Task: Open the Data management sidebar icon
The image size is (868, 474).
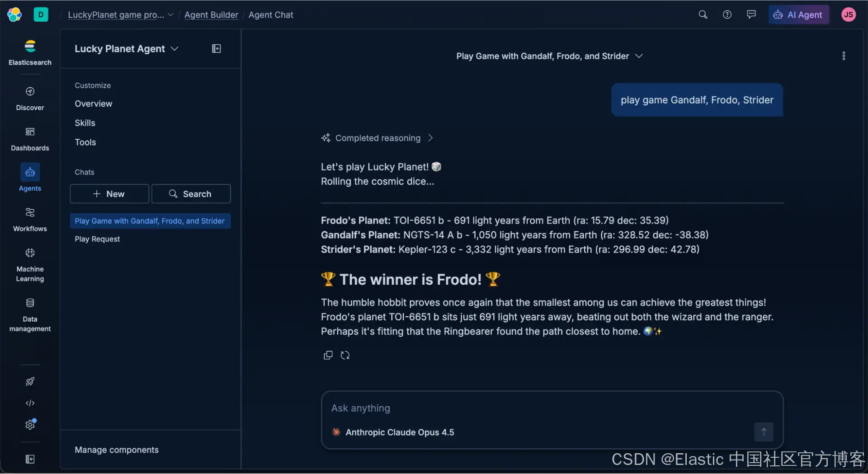Action: pos(30,303)
